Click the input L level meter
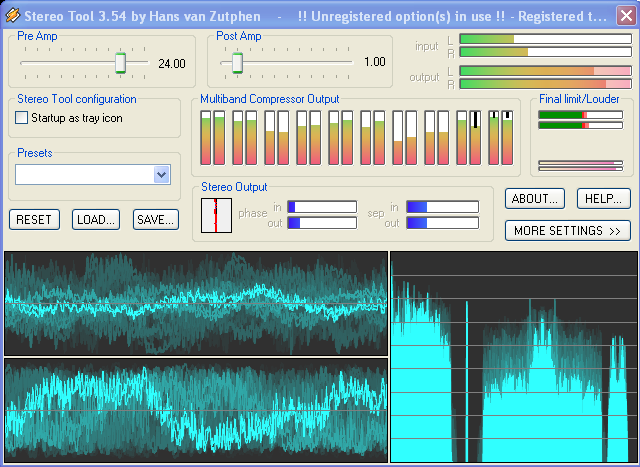This screenshot has height=467, width=640. [x=546, y=39]
